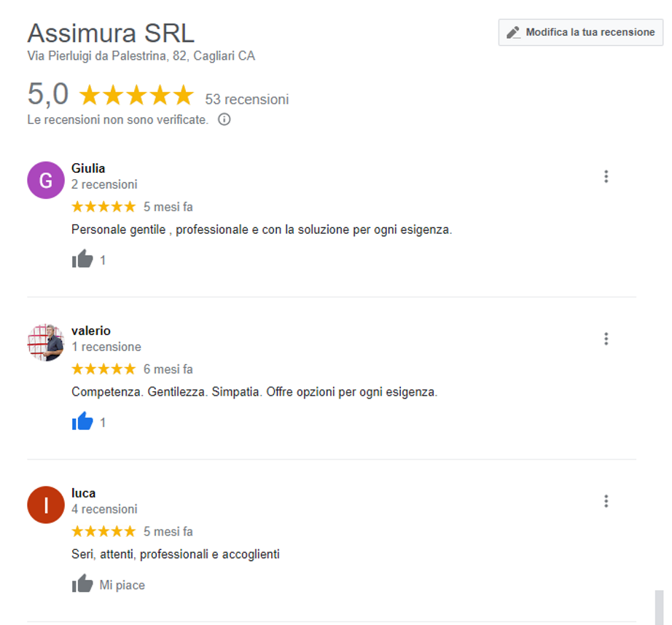Click the pencil icon beside Modifica la tua recensione
This screenshot has width=672, height=625.
tap(513, 33)
